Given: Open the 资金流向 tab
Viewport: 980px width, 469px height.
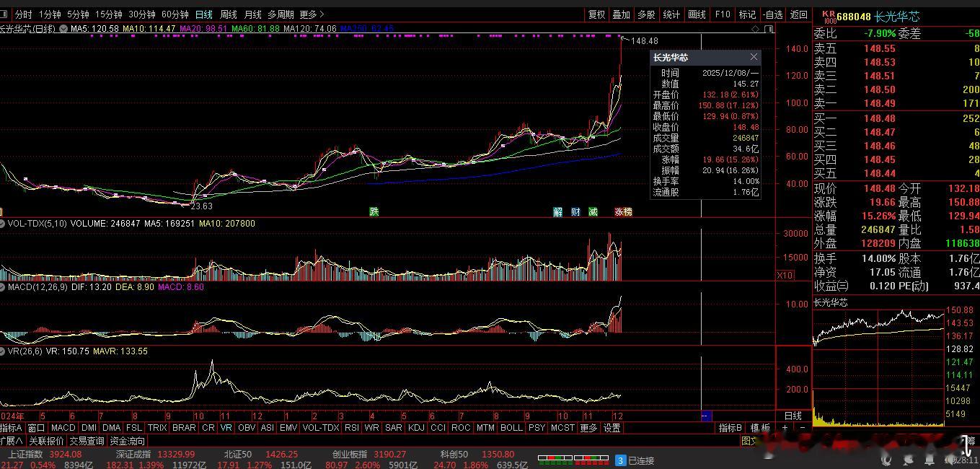Looking at the screenshot, I should (x=128, y=441).
